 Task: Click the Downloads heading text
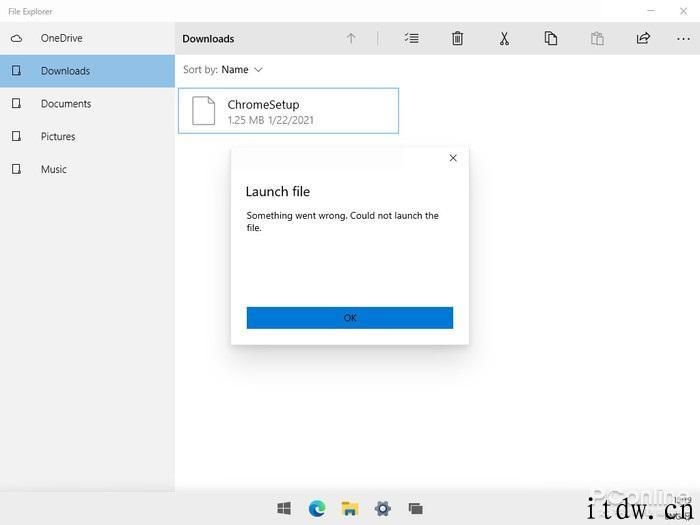coord(208,39)
